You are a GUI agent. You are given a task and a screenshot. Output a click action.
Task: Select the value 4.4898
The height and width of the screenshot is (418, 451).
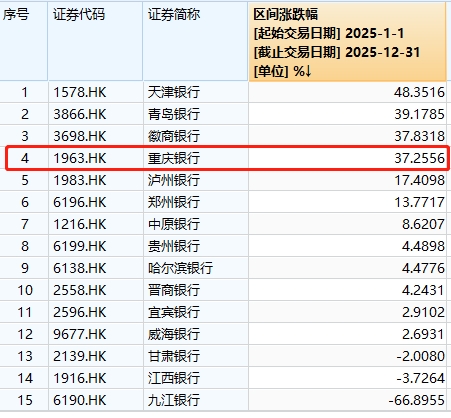pyautogui.click(x=423, y=246)
